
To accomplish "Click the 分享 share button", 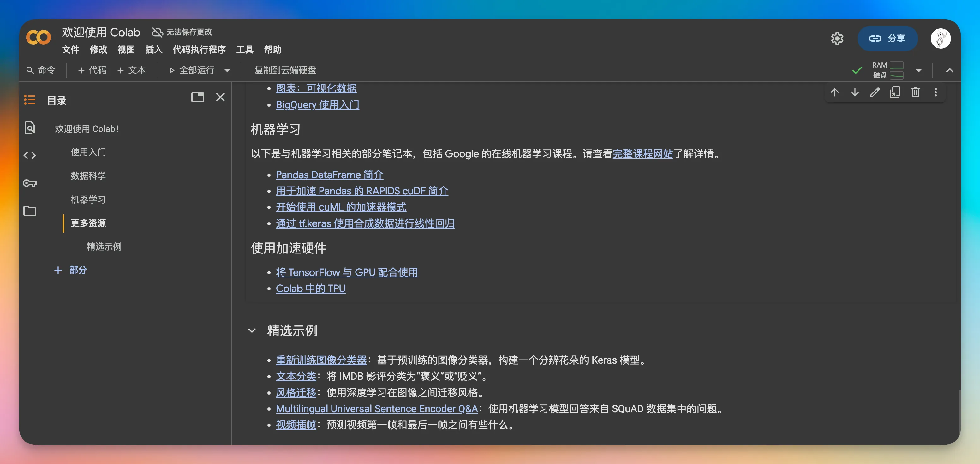I will pyautogui.click(x=887, y=39).
